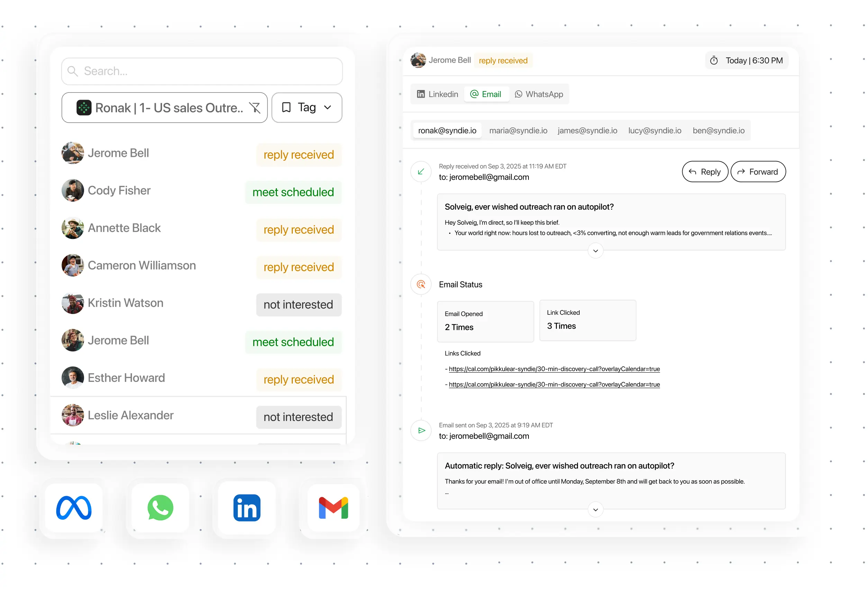Click the green sent-email arrow icon
This screenshot has height=590, width=868.
[421, 430]
